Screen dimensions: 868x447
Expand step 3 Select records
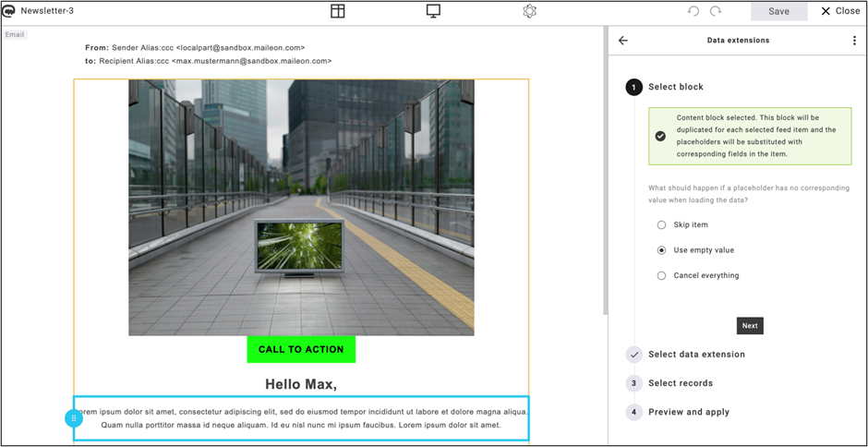tap(669, 383)
